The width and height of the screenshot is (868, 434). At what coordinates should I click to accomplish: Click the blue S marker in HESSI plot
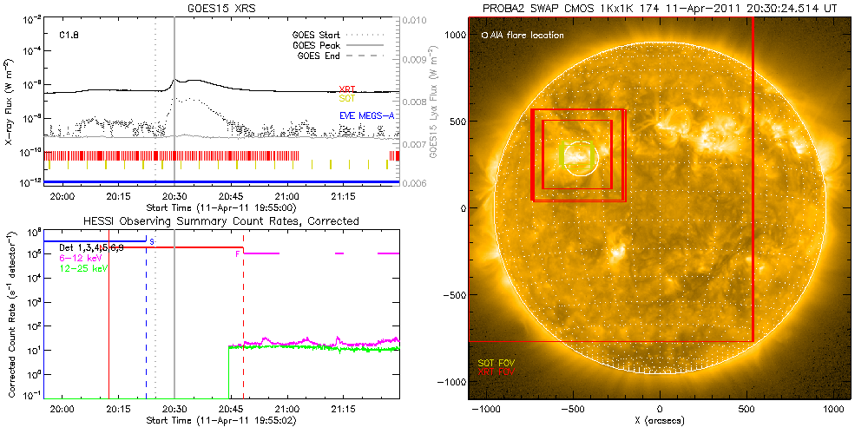(x=152, y=241)
